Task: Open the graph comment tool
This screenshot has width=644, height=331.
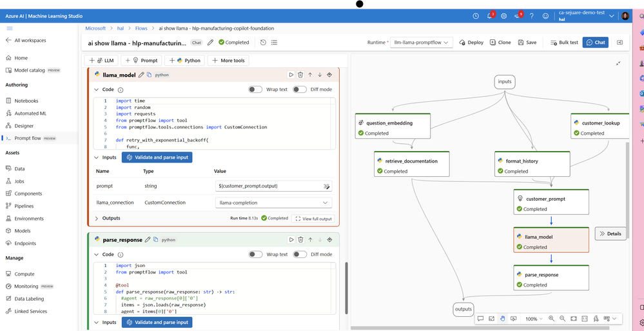Action: click(480, 319)
